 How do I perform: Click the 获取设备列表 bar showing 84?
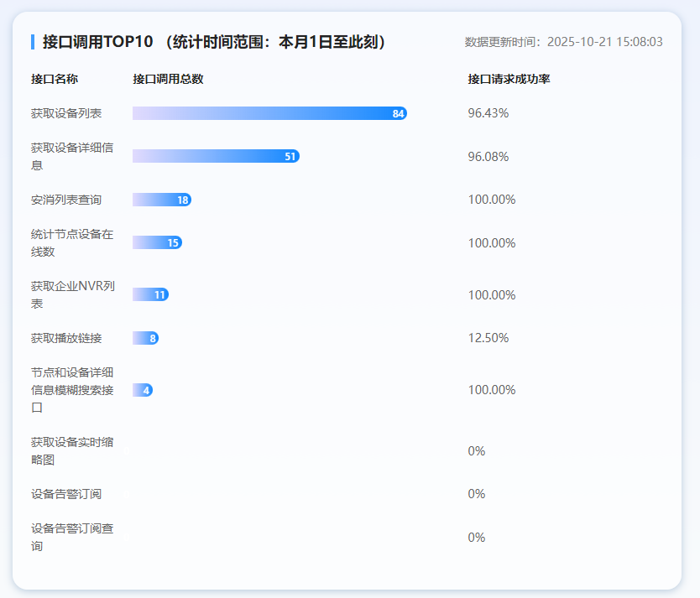[x=269, y=113]
